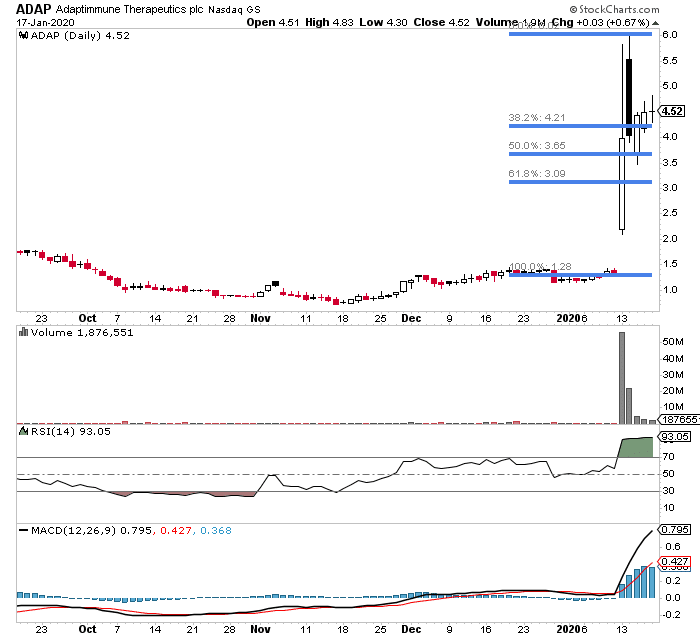The width and height of the screenshot is (700, 639).
Task: Click the 70 level label on RSI axis
Action: 668,457
